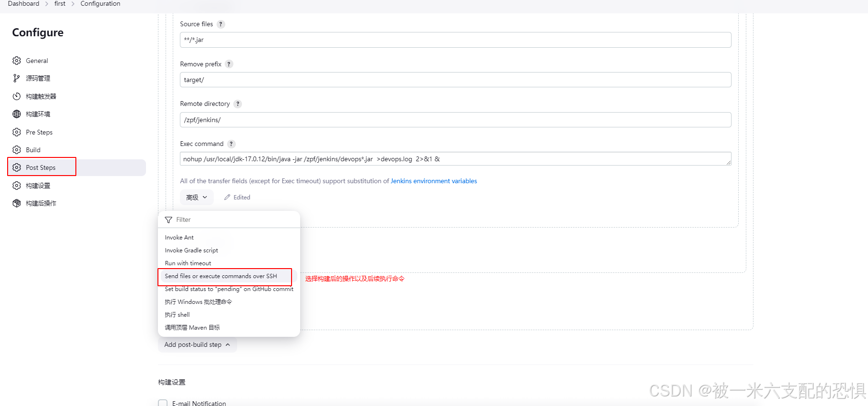Click the Remote directory input field
868x406 pixels.
(x=456, y=120)
